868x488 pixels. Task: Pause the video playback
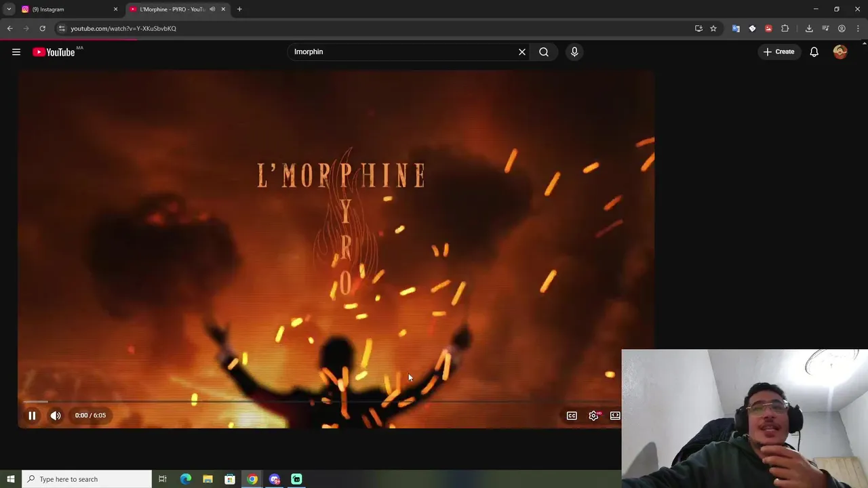pos(32,415)
